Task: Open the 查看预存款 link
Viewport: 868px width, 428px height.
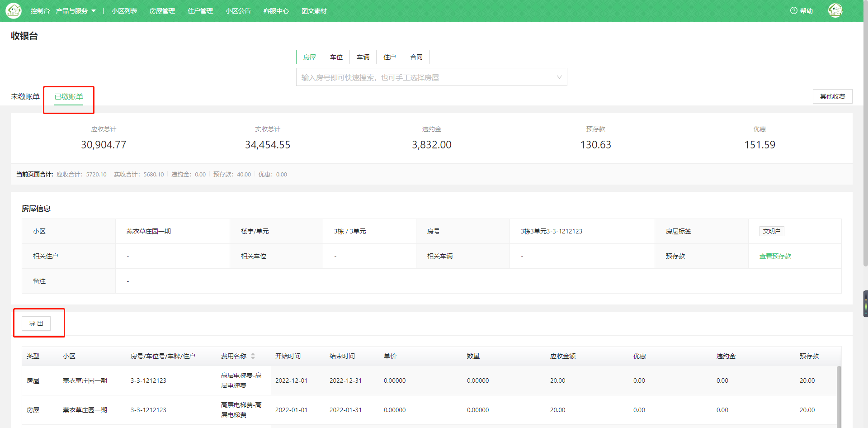Action: (x=775, y=256)
